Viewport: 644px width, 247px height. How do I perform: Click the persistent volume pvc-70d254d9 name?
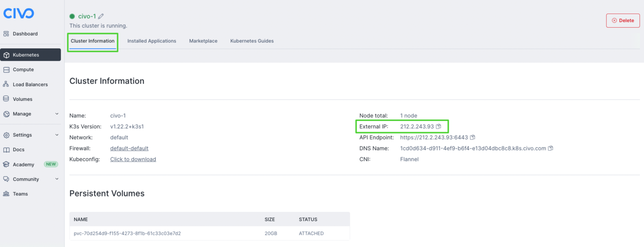coord(127,233)
